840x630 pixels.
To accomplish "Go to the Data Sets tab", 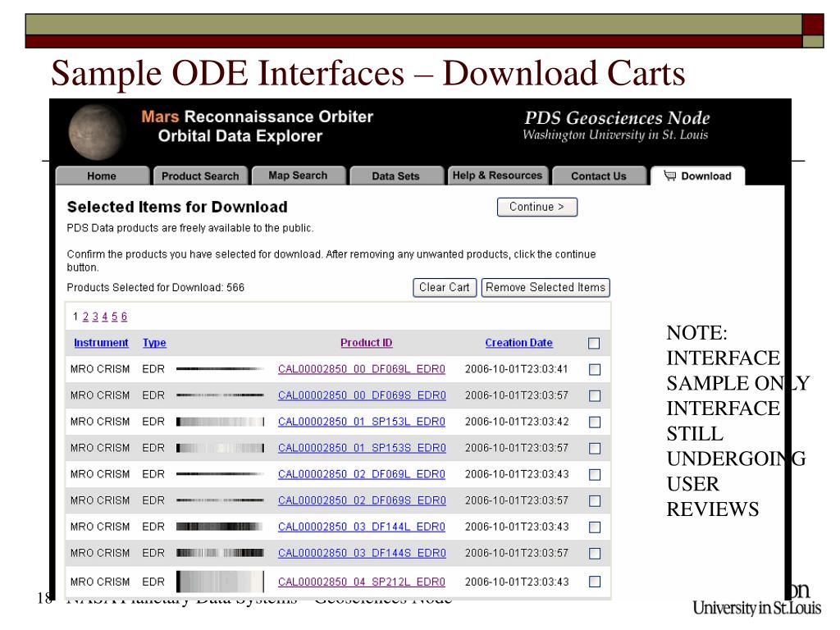I will 396,176.
